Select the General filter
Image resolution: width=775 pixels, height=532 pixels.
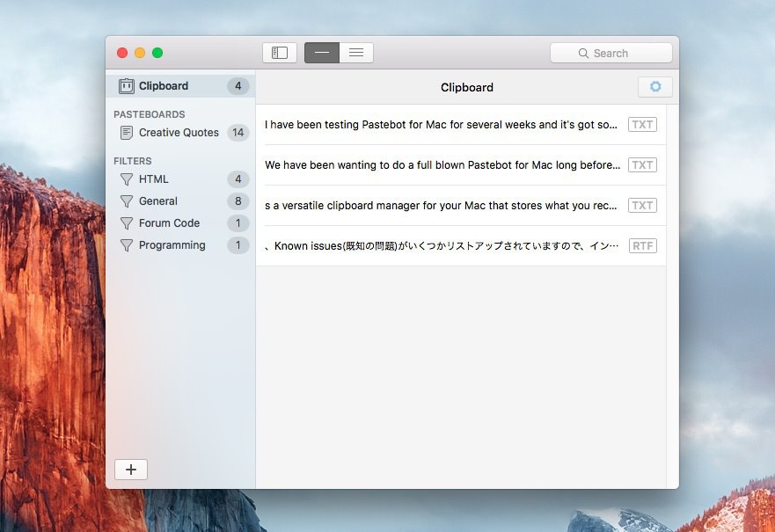[x=158, y=201]
